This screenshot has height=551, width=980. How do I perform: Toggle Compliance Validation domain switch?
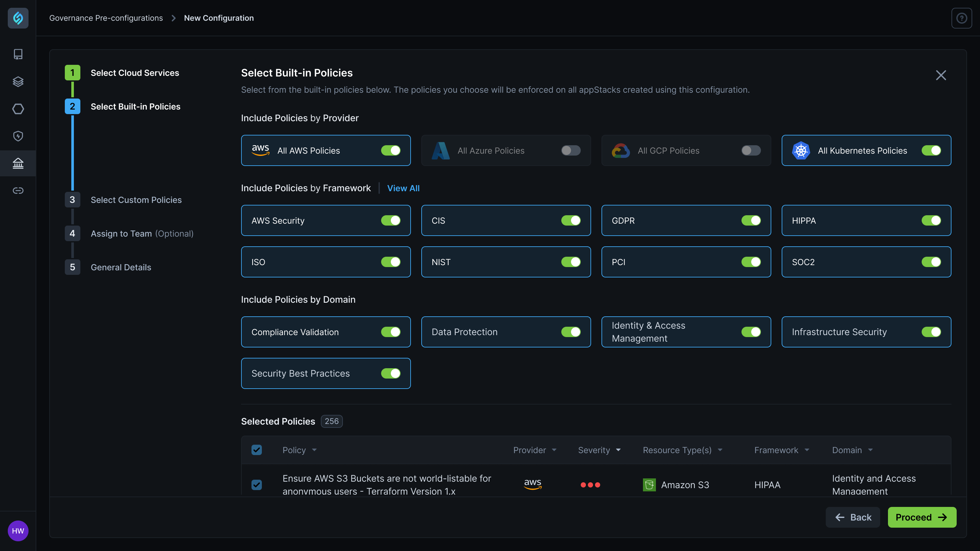click(x=391, y=332)
